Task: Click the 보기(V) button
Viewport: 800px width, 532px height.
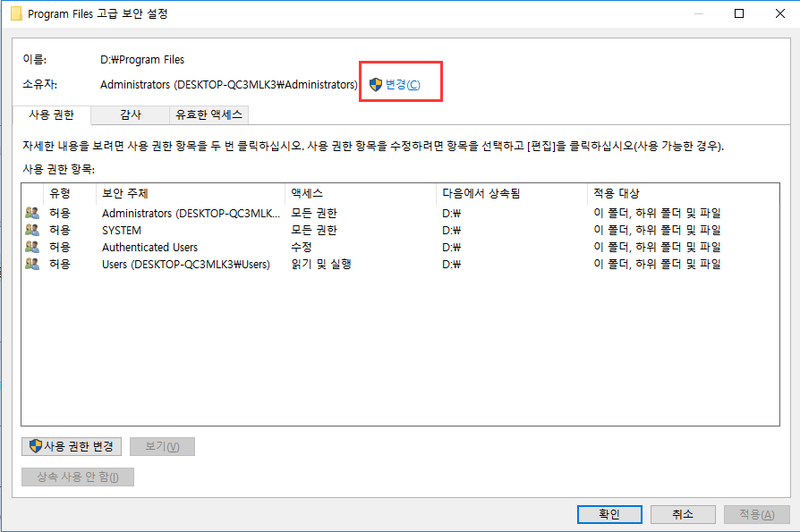Action: (x=162, y=446)
